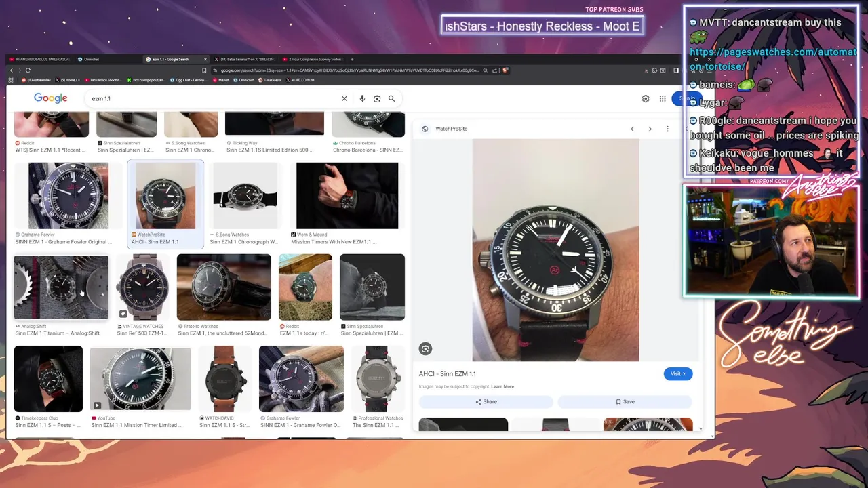868x488 pixels.
Task: Open the Brave Shields lion icon
Action: click(505, 70)
